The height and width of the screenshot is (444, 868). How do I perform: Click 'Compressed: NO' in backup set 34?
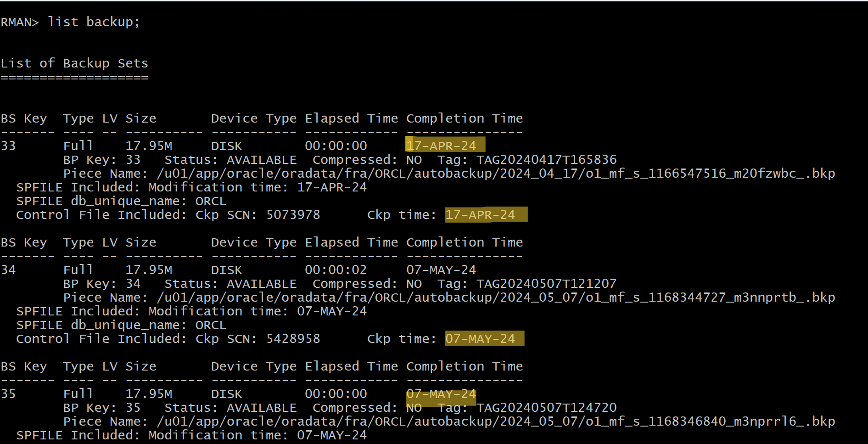[x=367, y=284]
